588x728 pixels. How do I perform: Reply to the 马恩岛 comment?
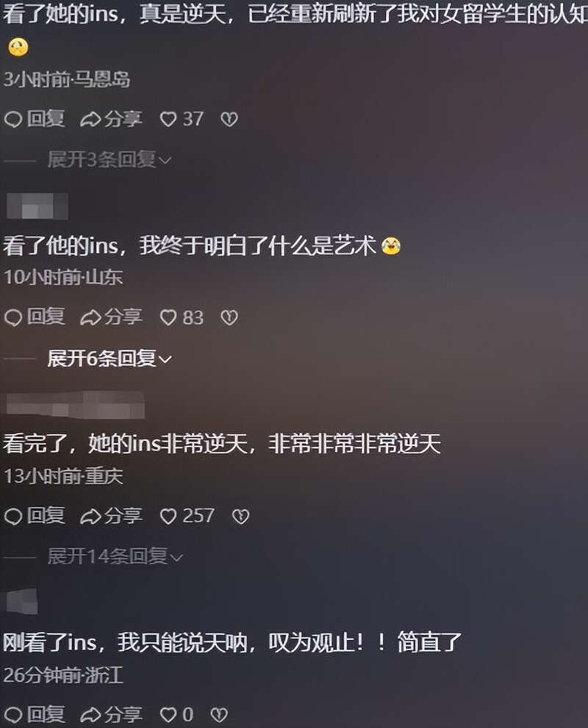pyautogui.click(x=35, y=119)
